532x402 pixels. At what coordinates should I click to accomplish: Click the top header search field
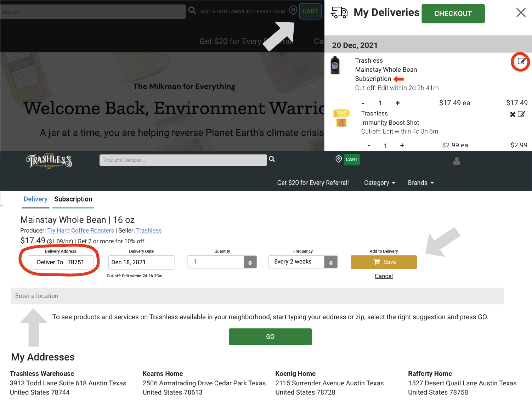(93, 12)
